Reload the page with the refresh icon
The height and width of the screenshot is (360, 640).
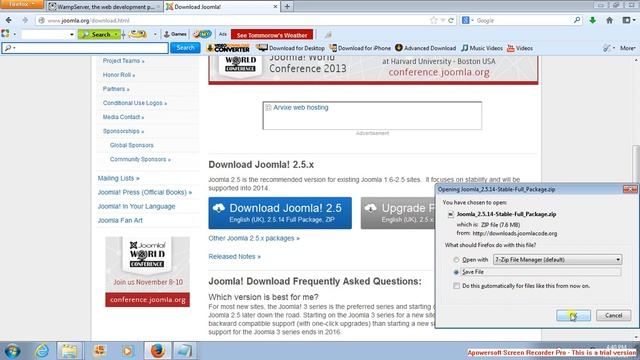[451, 20]
